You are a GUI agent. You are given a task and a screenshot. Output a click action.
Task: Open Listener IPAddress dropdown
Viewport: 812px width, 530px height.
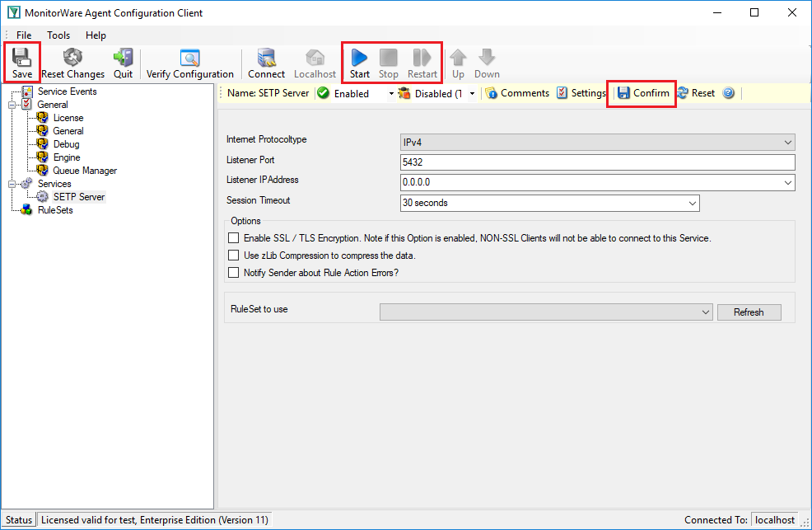pyautogui.click(x=787, y=182)
